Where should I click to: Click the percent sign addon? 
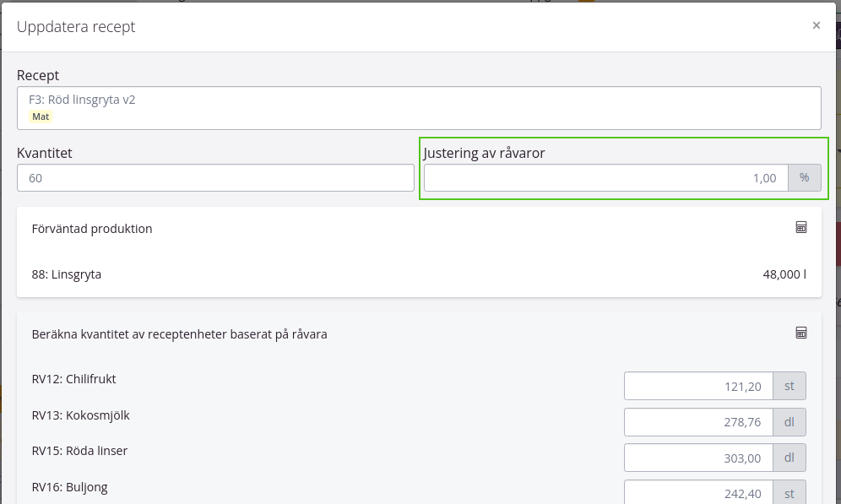(805, 178)
